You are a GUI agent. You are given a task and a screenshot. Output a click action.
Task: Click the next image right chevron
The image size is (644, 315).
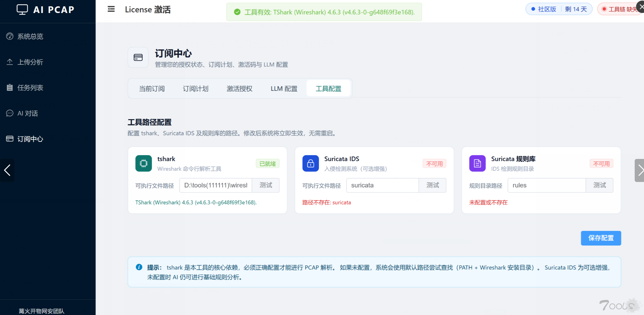[639, 170]
